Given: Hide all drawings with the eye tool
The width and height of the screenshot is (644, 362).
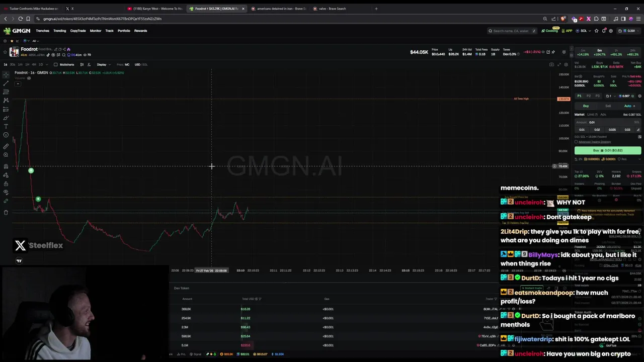Looking at the screenshot, I should pos(6,192).
